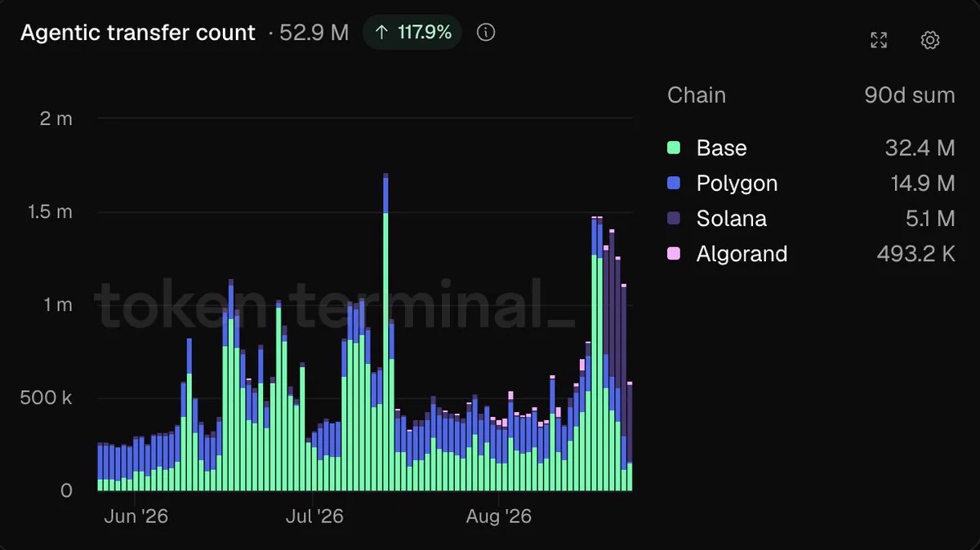Click the blue Polygon legend swatch
This screenshot has height=550, width=980.
(x=674, y=183)
